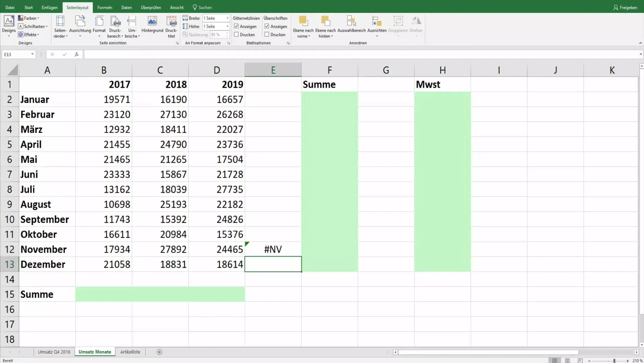Open the Designs themes gallery
Screen dimensions: 644x363
coord(9,26)
